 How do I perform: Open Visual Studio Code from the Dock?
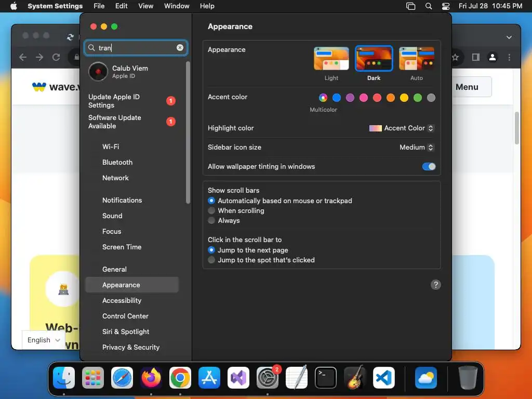pyautogui.click(x=384, y=378)
